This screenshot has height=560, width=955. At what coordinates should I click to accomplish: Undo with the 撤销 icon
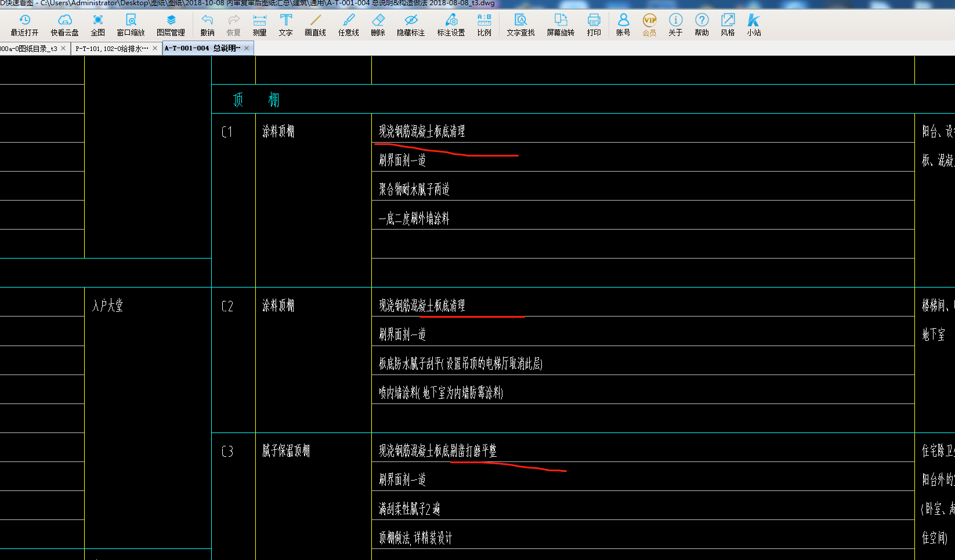[x=207, y=26]
